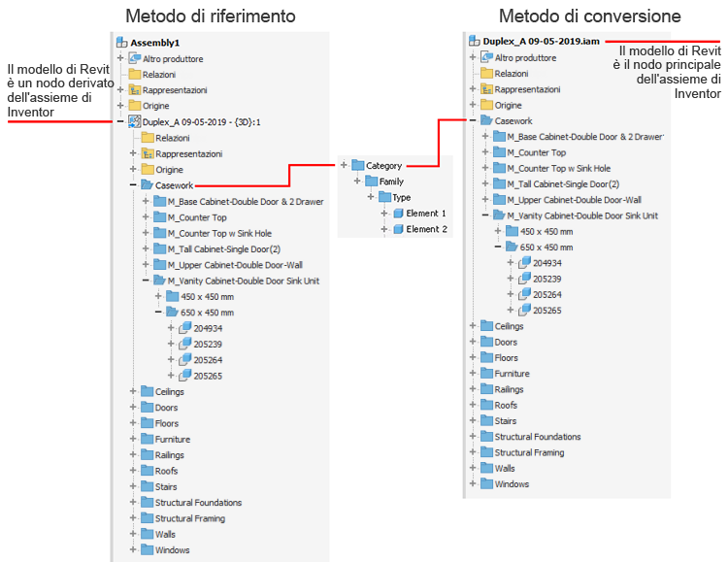Expand 450 x 450 mm in right tree
This screenshot has width=728, height=562.
click(x=498, y=231)
